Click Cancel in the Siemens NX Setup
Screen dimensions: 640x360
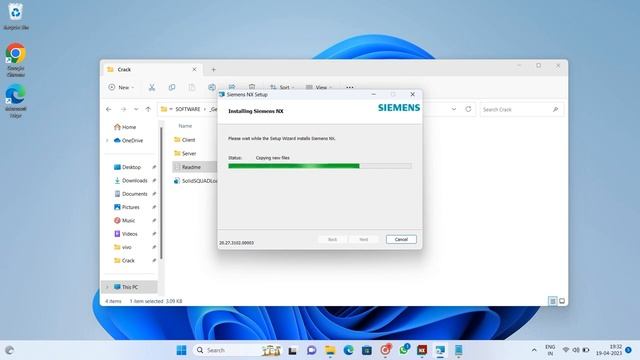[401, 239]
